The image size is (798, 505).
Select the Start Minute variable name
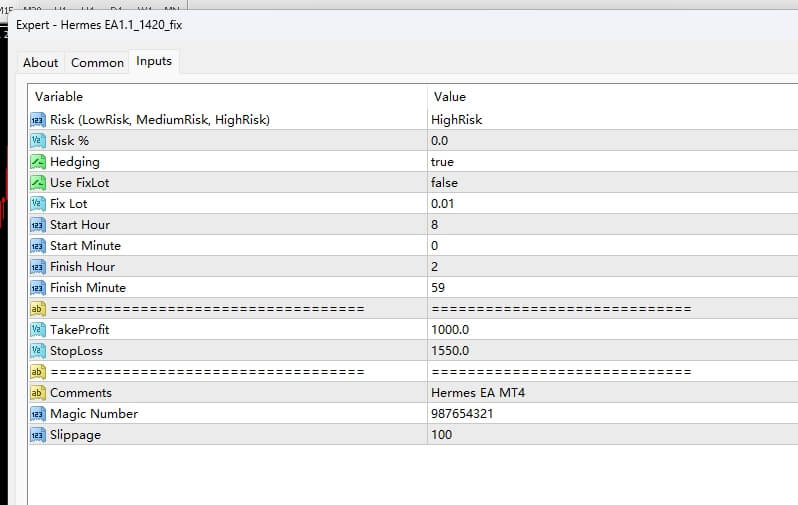86,245
